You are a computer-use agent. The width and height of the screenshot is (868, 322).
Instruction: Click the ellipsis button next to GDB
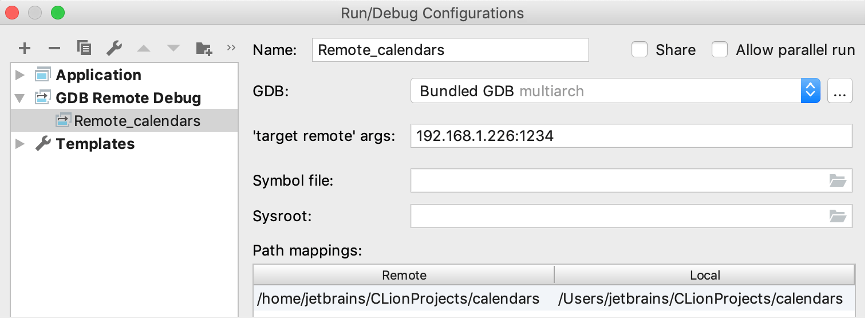click(x=840, y=91)
